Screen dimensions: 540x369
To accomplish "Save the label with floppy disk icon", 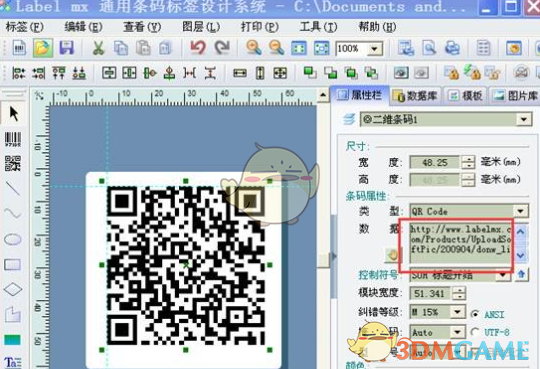I will (66, 48).
